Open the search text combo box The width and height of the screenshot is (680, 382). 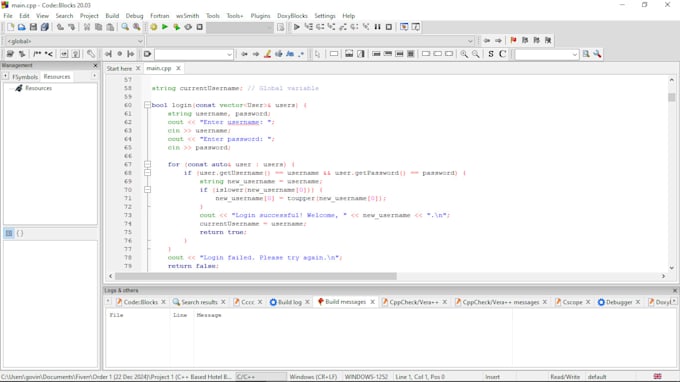pyautogui.click(x=194, y=55)
